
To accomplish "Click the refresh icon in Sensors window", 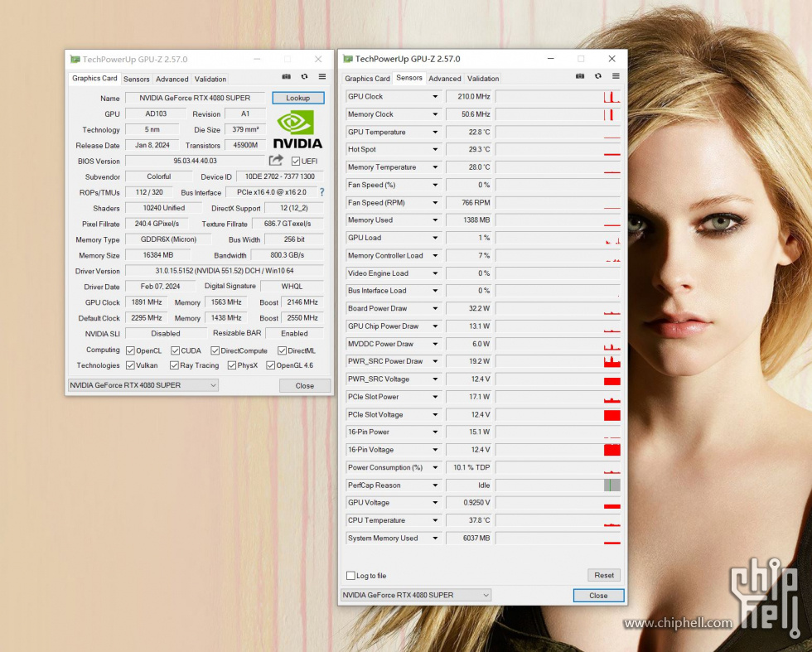I will [x=598, y=76].
